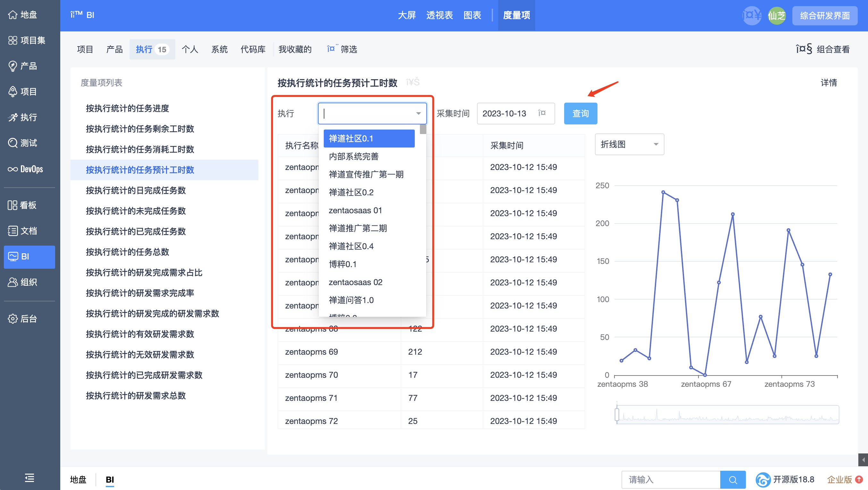
Task: Select the 系统 scope tab
Action: [219, 49]
